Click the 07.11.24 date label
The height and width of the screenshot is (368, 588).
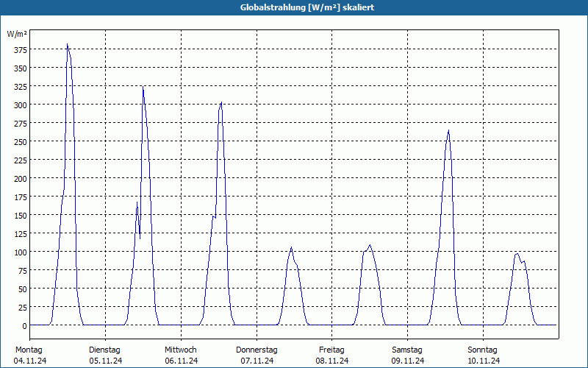click(257, 361)
